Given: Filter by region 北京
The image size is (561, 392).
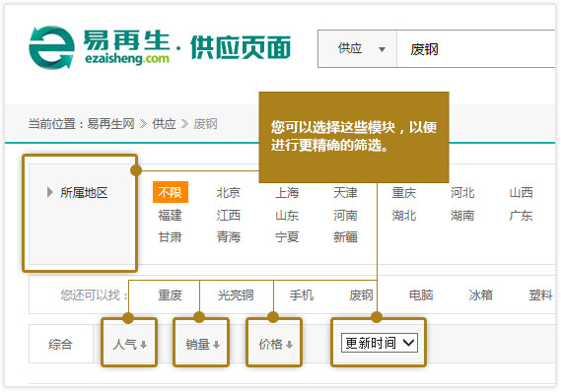Looking at the screenshot, I should tap(229, 193).
